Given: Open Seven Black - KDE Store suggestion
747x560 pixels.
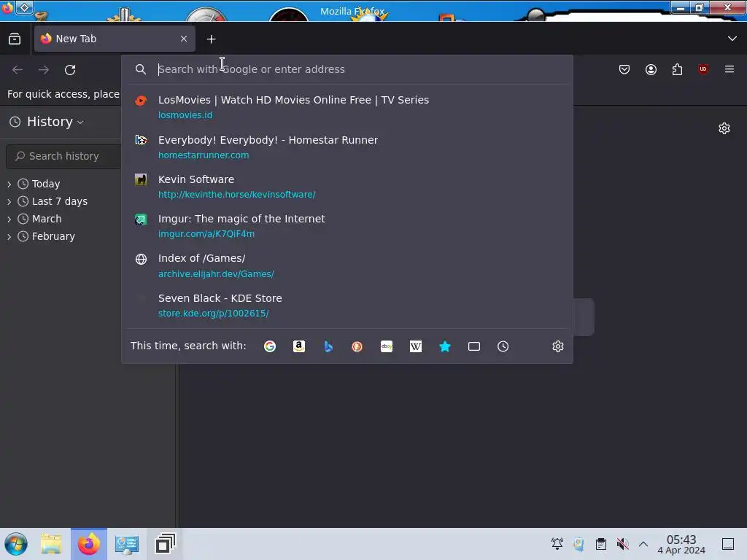Looking at the screenshot, I should point(347,306).
